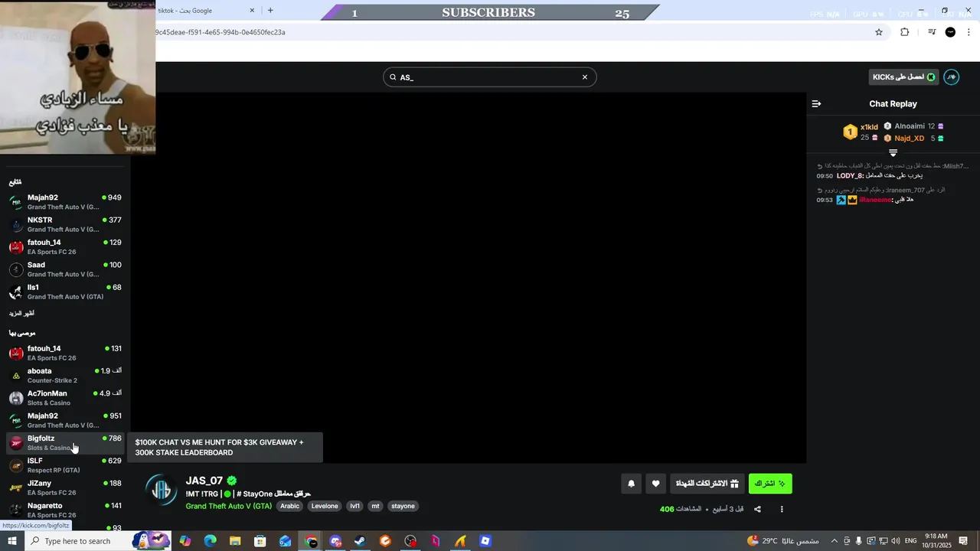The width and height of the screenshot is (980, 551).
Task: Select the lvl1 tag
Action: (x=354, y=506)
